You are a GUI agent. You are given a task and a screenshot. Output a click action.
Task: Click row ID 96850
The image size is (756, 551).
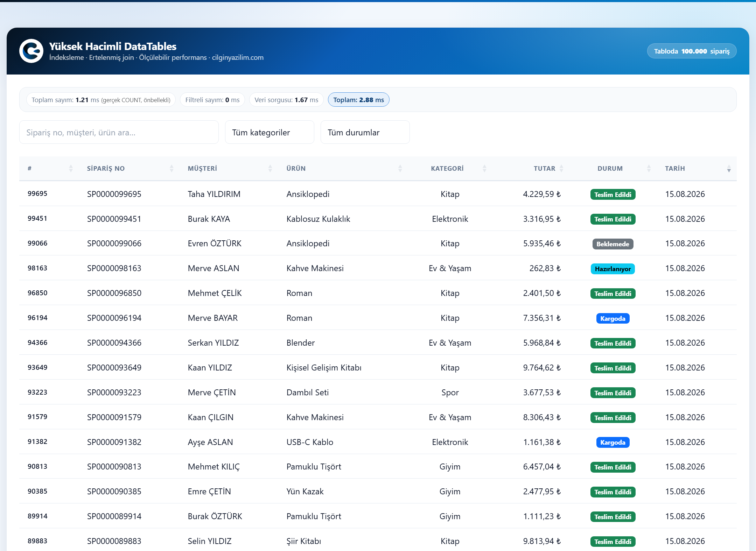(x=37, y=293)
